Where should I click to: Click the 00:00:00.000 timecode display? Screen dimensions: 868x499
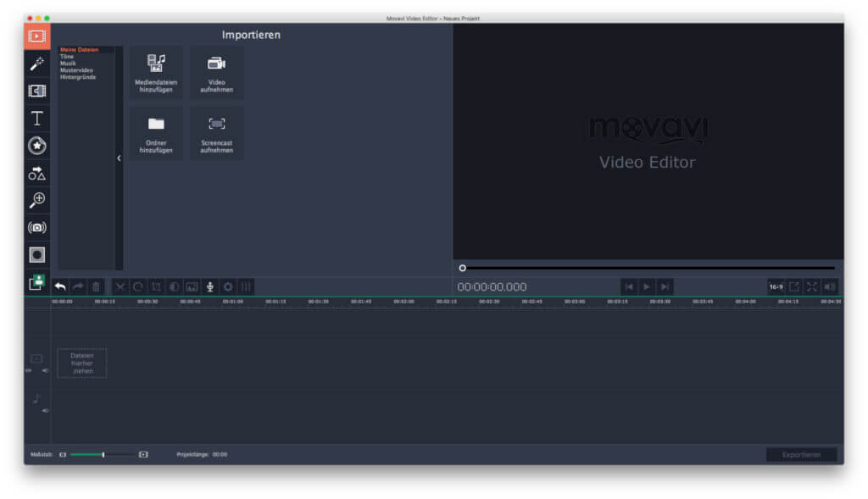[492, 287]
